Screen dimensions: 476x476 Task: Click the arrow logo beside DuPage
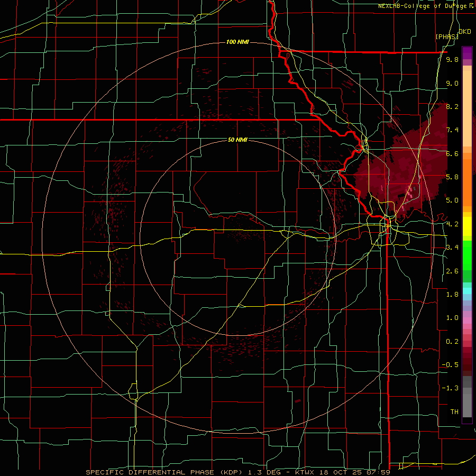coord(471,6)
